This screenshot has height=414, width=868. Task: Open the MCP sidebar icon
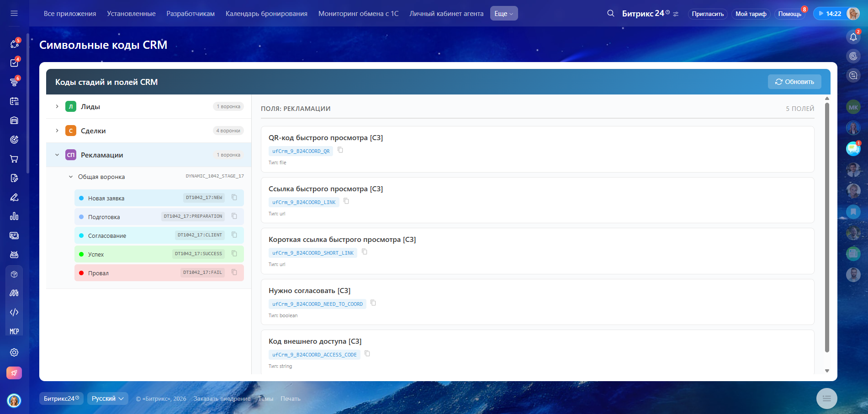click(14, 331)
